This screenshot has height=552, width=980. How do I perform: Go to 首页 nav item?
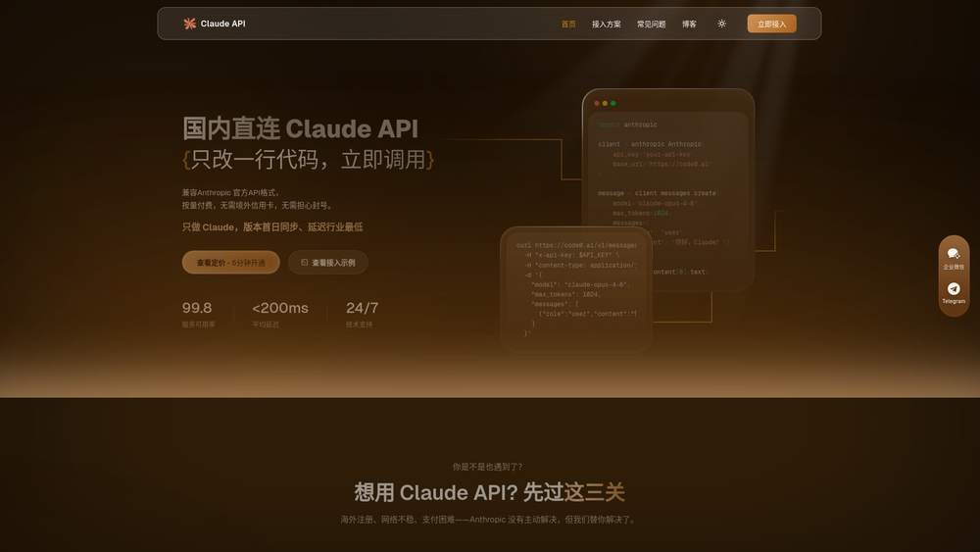pos(568,25)
